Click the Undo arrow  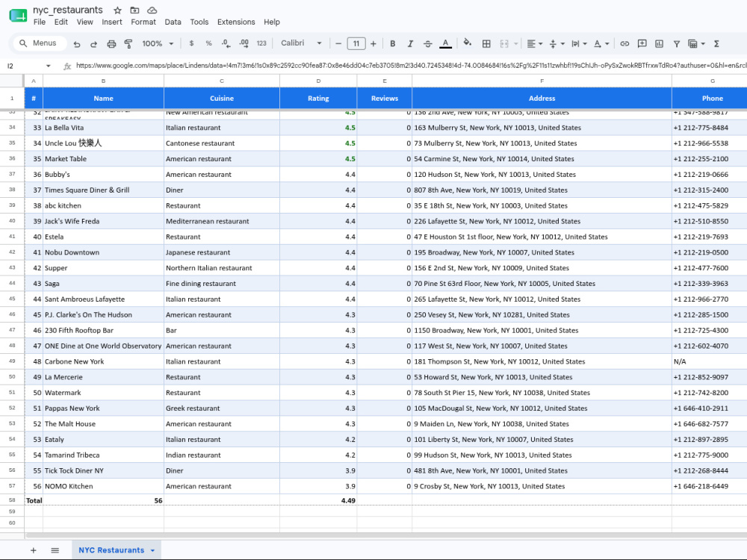click(x=77, y=44)
